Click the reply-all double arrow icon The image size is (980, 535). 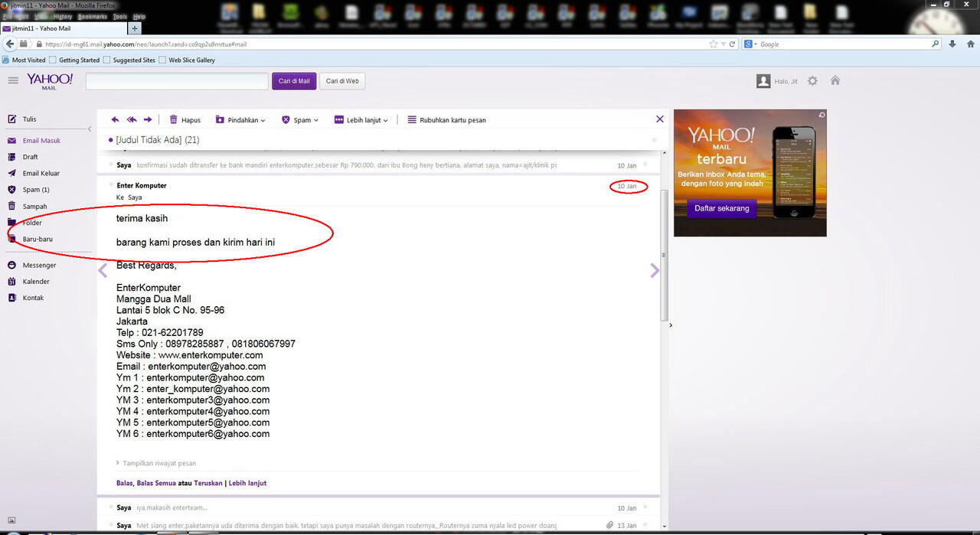tap(131, 119)
